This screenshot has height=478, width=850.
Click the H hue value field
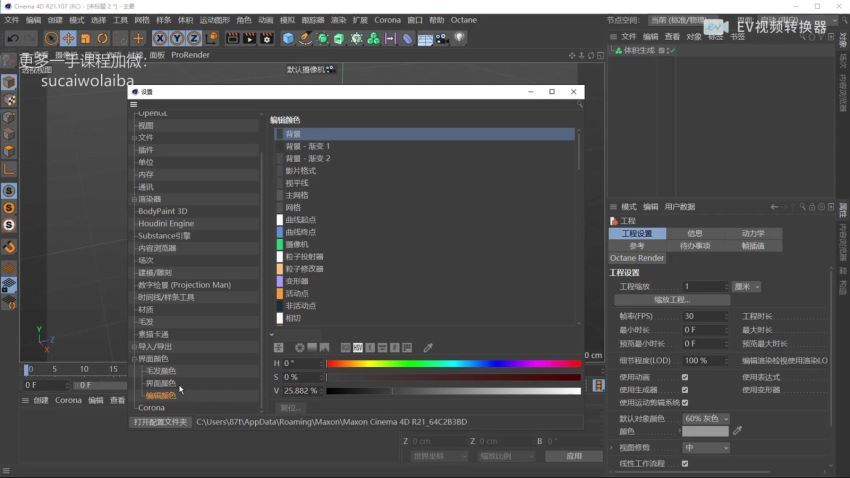click(302, 363)
